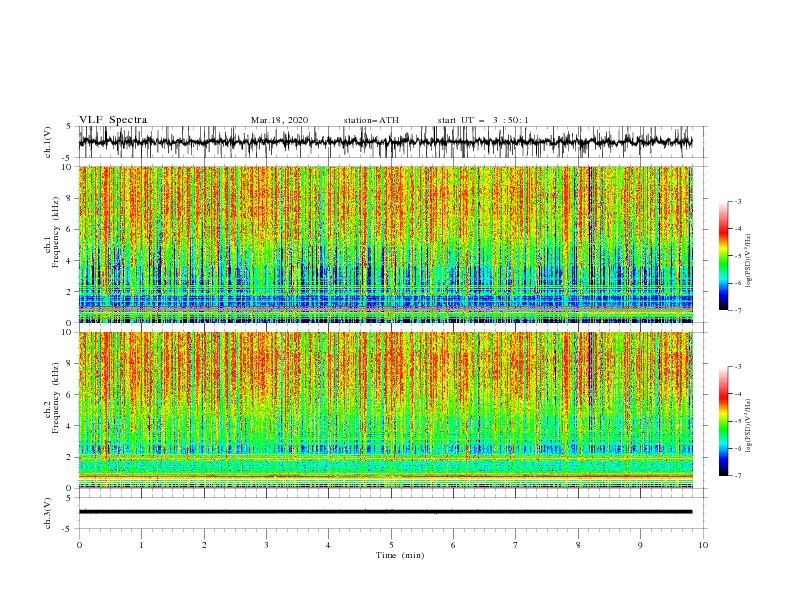Select the "Time (min)" axis title

pos(400,555)
